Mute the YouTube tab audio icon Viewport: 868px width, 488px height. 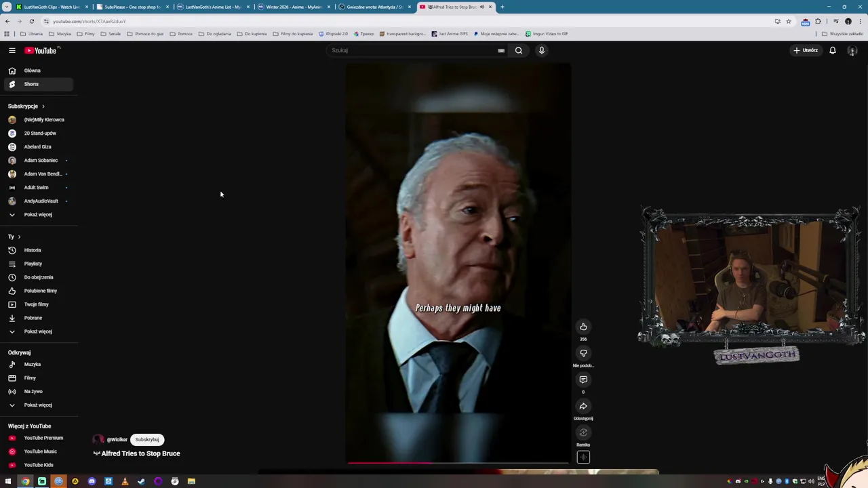coord(482,7)
